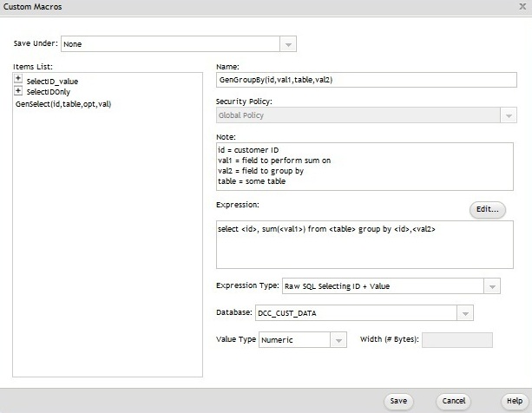Open the Save Under dropdown arrow
Screen dimensions: 532x413
[x=288, y=44]
